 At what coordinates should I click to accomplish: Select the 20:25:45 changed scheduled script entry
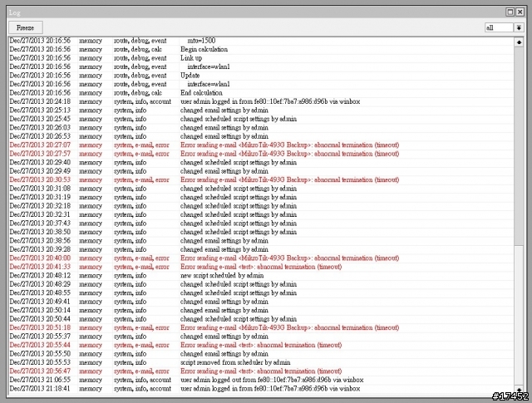[261, 119]
